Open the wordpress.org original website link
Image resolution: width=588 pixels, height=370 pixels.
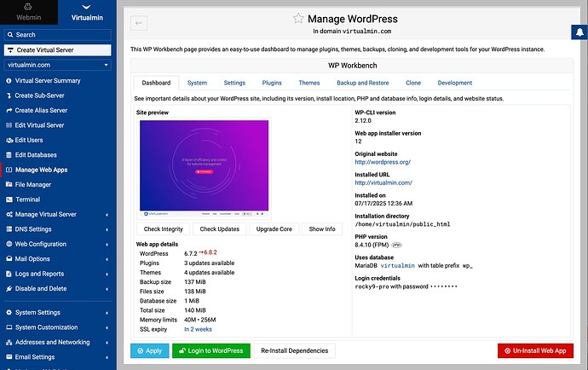coord(383,162)
